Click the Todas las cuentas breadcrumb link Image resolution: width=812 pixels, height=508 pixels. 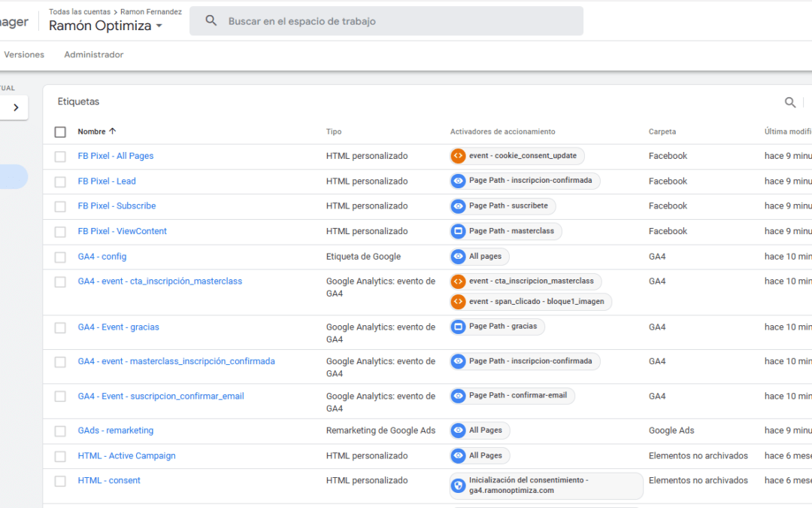[80, 11]
